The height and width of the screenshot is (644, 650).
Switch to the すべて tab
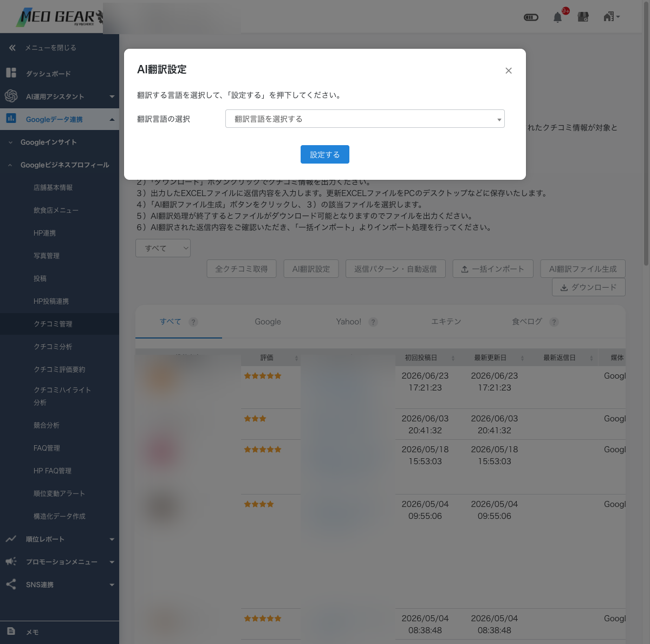170,321
